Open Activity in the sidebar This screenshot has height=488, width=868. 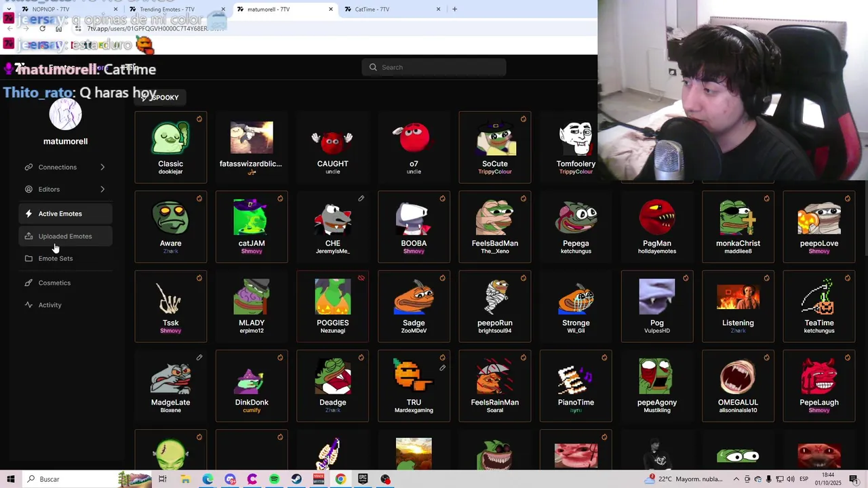[65, 305]
